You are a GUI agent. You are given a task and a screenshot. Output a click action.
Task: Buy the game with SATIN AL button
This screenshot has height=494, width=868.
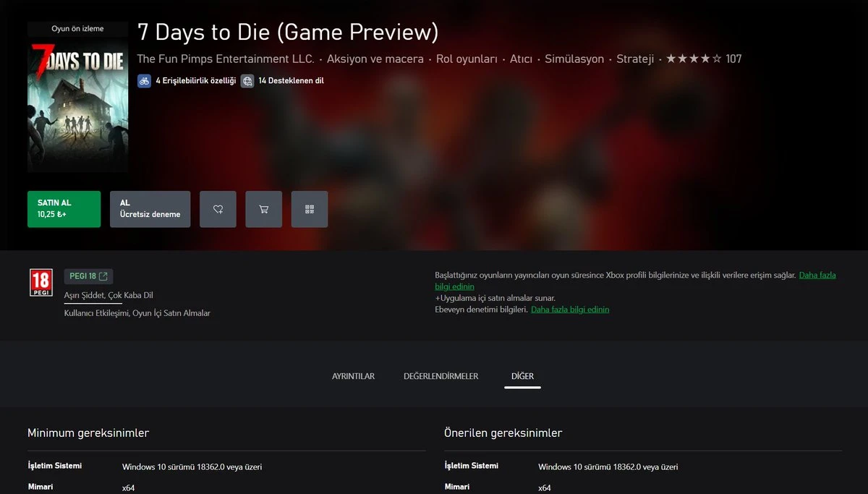[64, 209]
